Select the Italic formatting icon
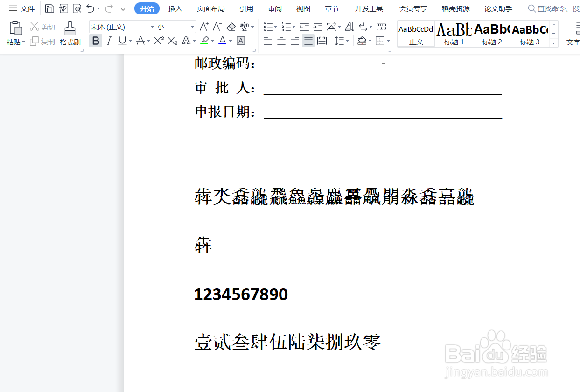This screenshot has width=580, height=392. [x=109, y=41]
